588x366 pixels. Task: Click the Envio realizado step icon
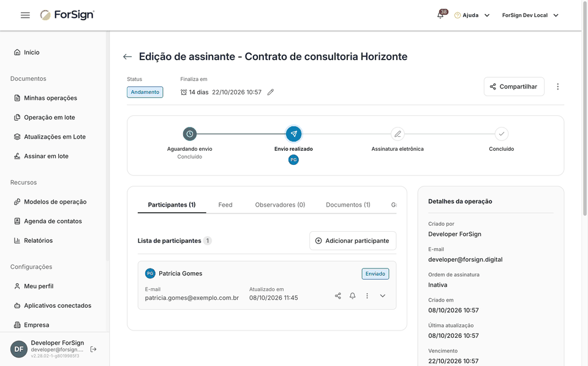293,134
